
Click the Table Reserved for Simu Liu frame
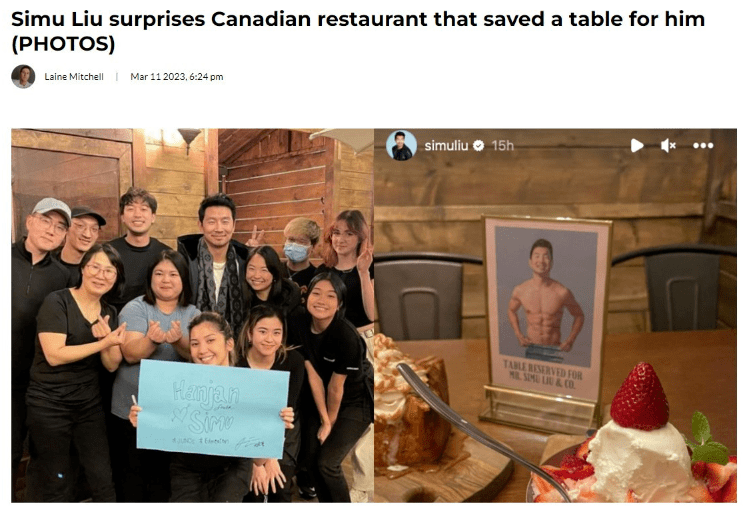[545, 318]
